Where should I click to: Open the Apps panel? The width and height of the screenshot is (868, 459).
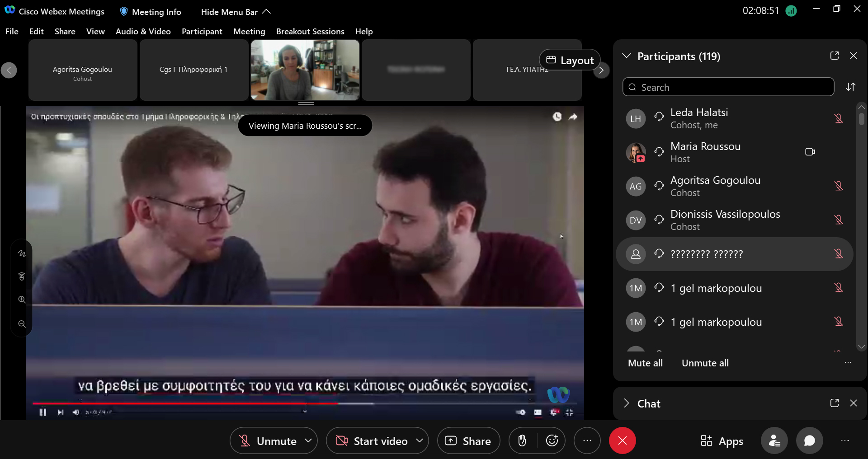pyautogui.click(x=722, y=441)
